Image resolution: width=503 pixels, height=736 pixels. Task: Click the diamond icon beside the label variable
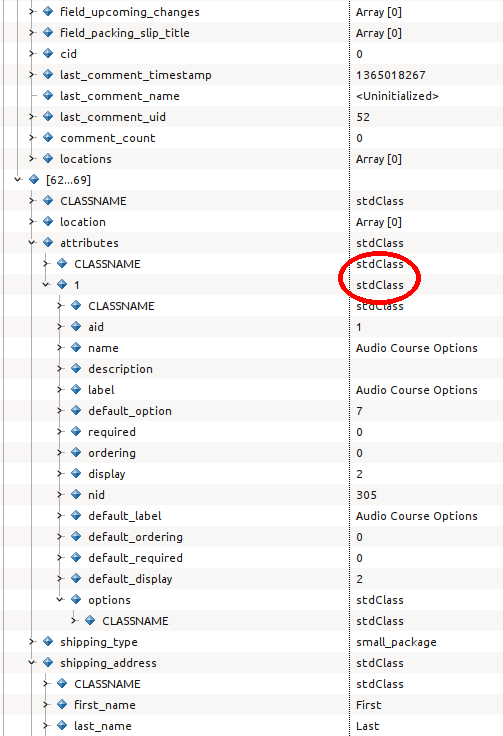tap(76, 389)
